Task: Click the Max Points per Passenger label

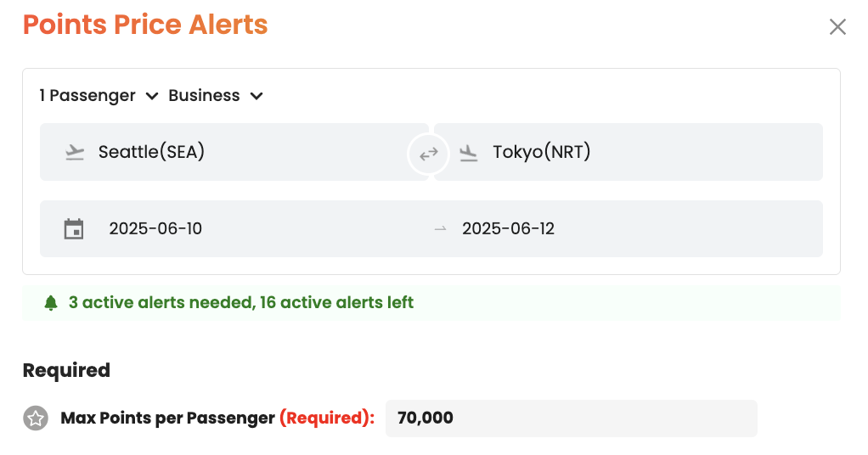Action: [167, 418]
